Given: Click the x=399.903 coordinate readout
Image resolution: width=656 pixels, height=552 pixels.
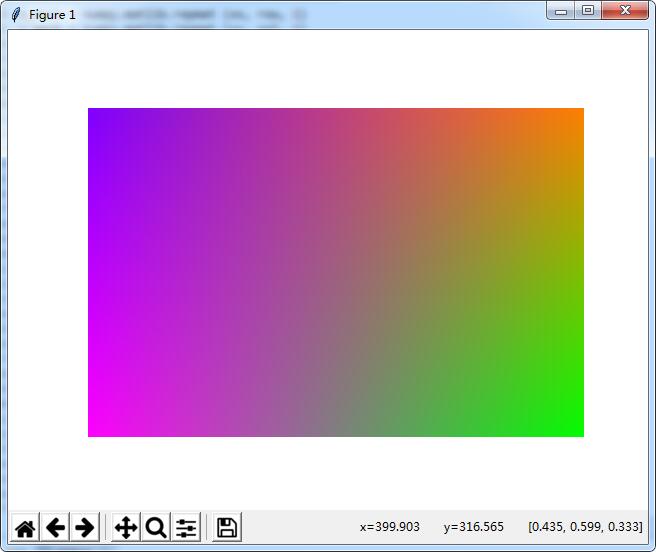Looking at the screenshot, I should point(390,526).
